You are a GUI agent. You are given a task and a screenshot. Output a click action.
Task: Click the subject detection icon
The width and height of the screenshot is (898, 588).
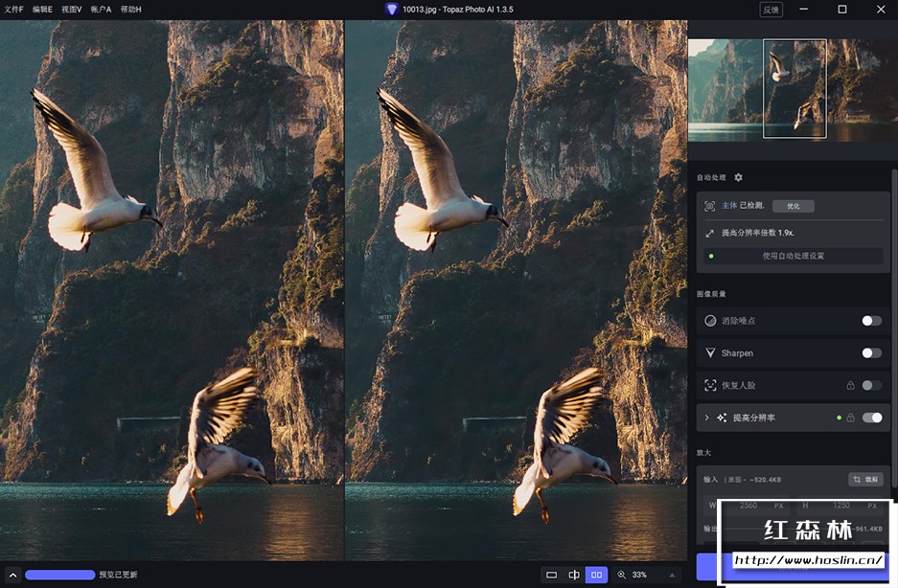[x=710, y=206]
